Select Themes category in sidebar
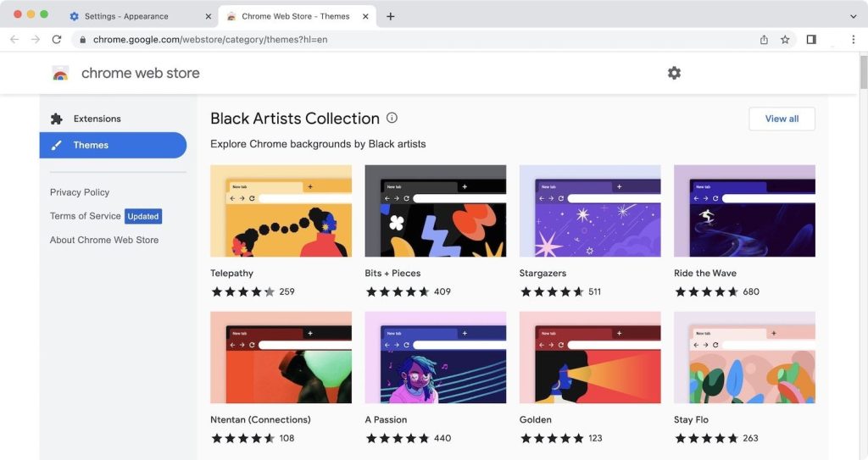The width and height of the screenshot is (868, 460). (x=113, y=145)
